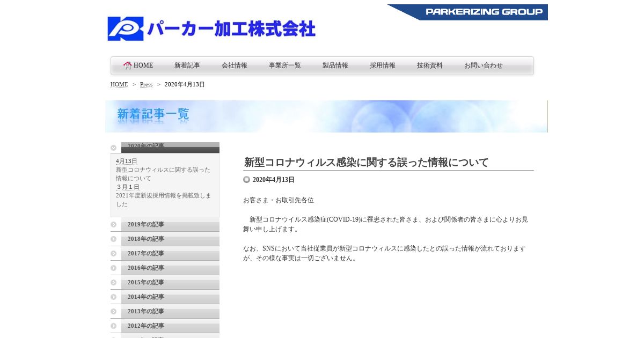Click the paragraph beginning なお、SNSにおいて
The image size is (644, 338).
coord(384,253)
